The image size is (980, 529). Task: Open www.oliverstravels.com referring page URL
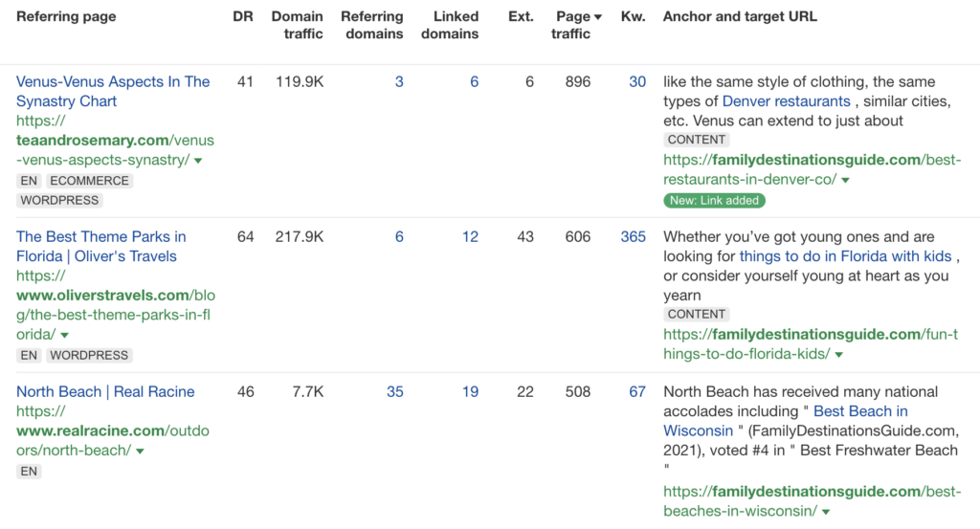tap(116, 305)
